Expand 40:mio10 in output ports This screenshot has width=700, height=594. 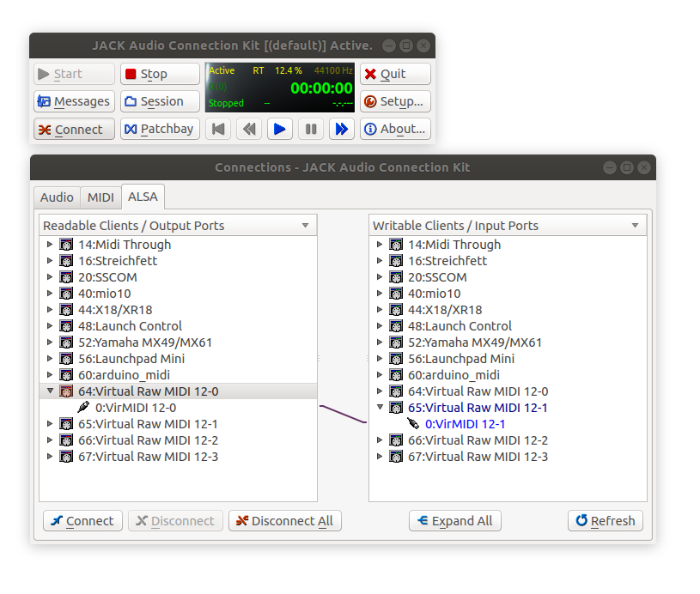click(x=50, y=294)
